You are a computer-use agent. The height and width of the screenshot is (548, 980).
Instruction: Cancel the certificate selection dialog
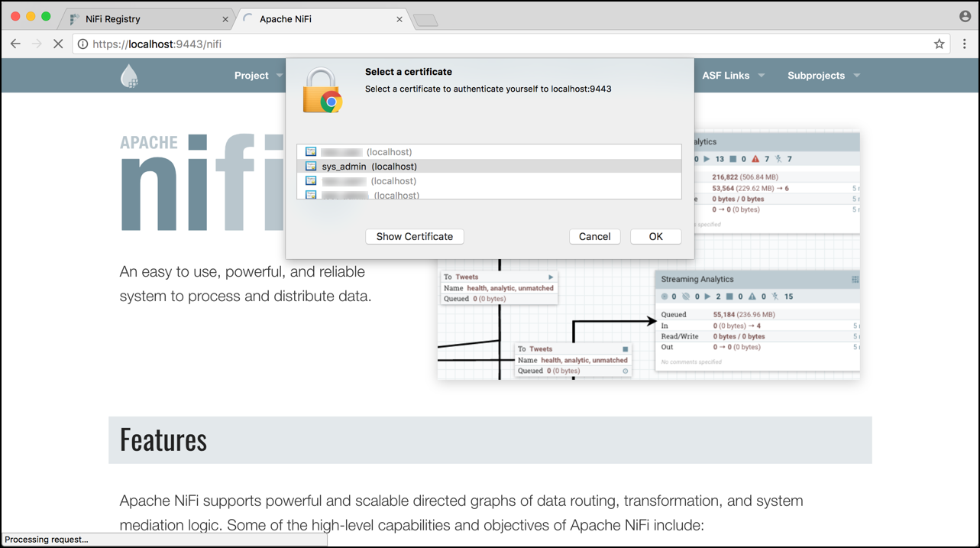[594, 236]
